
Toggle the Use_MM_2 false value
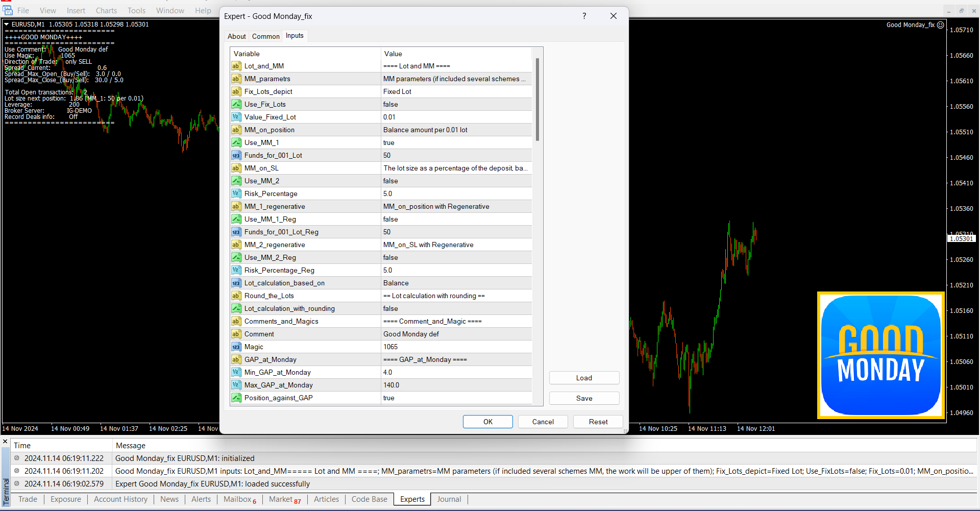tap(456, 181)
